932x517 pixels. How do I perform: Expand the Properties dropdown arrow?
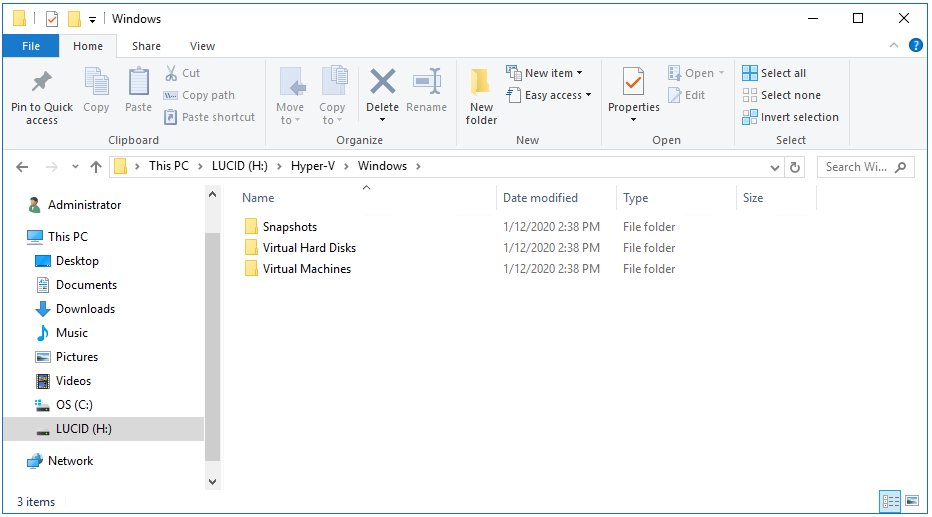[x=634, y=120]
